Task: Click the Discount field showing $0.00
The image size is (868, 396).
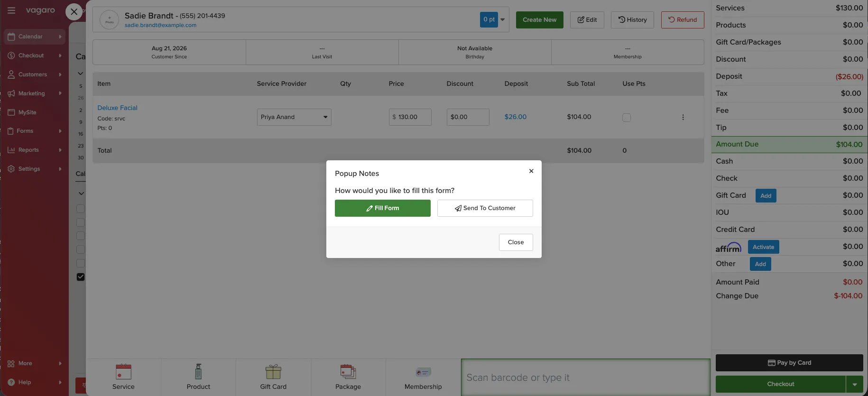Action: click(x=468, y=117)
